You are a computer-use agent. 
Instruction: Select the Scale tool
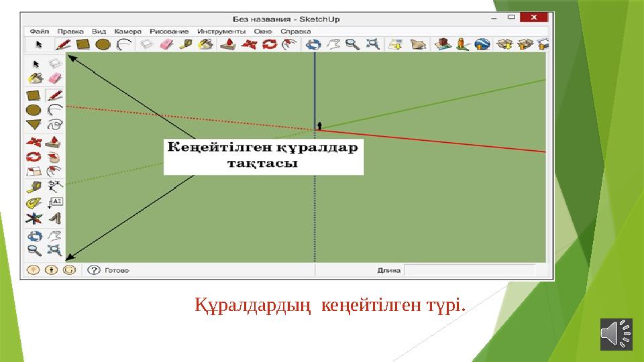(34, 171)
